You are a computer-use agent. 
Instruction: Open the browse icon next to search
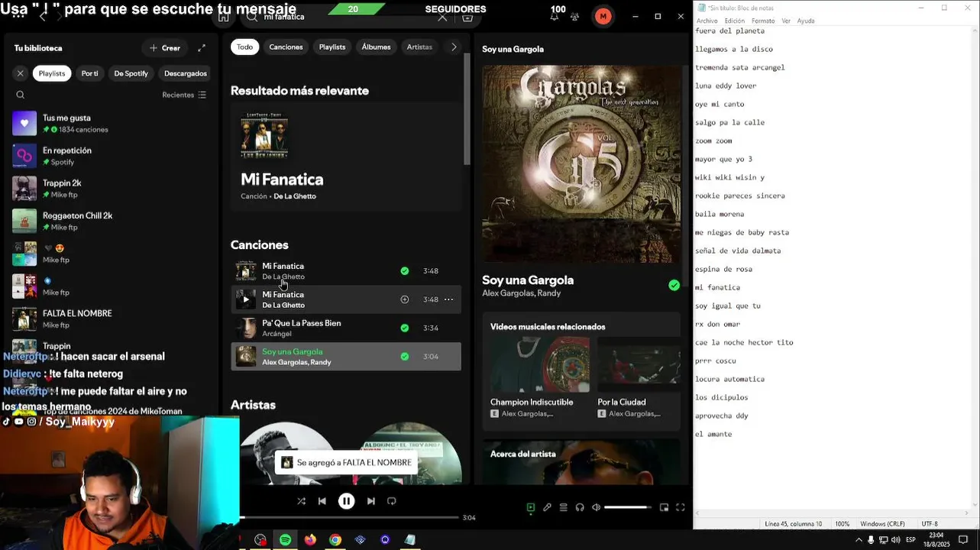click(467, 17)
